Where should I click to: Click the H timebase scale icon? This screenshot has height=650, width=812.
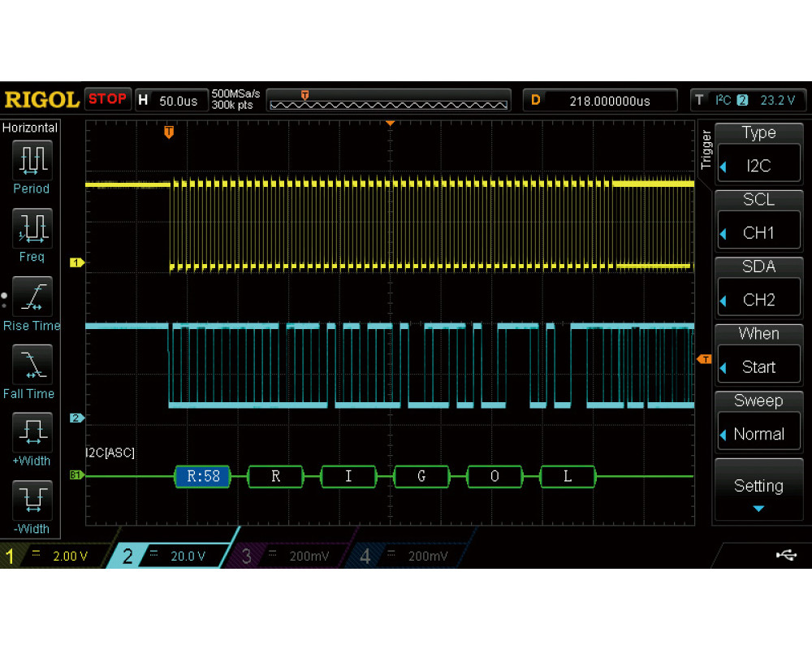click(144, 100)
